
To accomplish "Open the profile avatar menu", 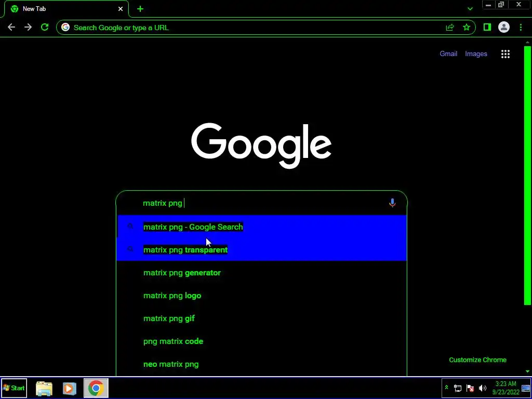I will (504, 27).
